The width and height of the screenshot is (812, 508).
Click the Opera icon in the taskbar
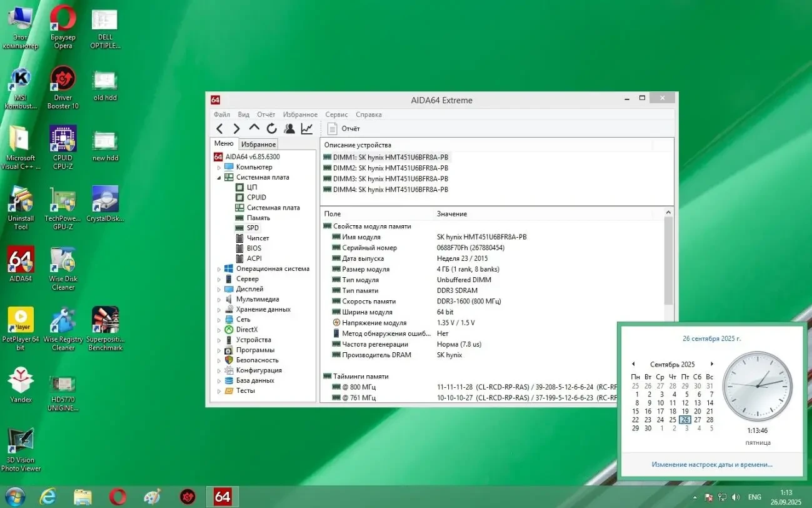click(118, 497)
